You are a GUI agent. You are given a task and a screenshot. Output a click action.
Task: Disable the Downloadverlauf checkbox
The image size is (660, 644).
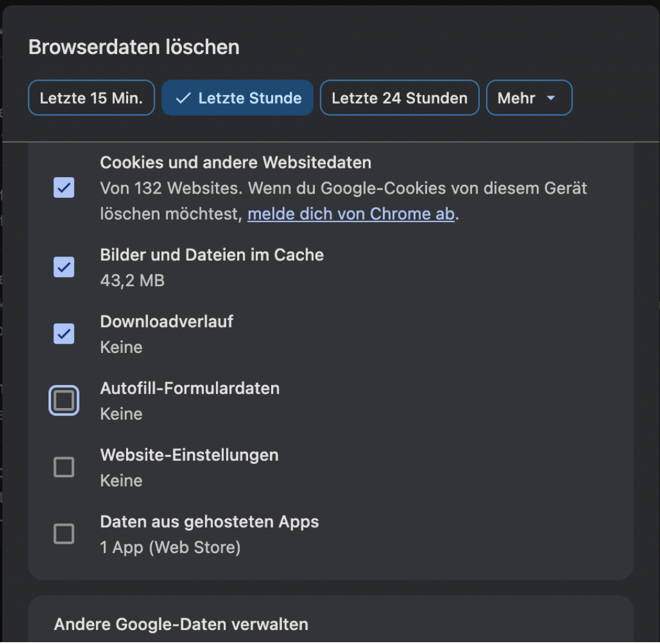tap(64, 334)
